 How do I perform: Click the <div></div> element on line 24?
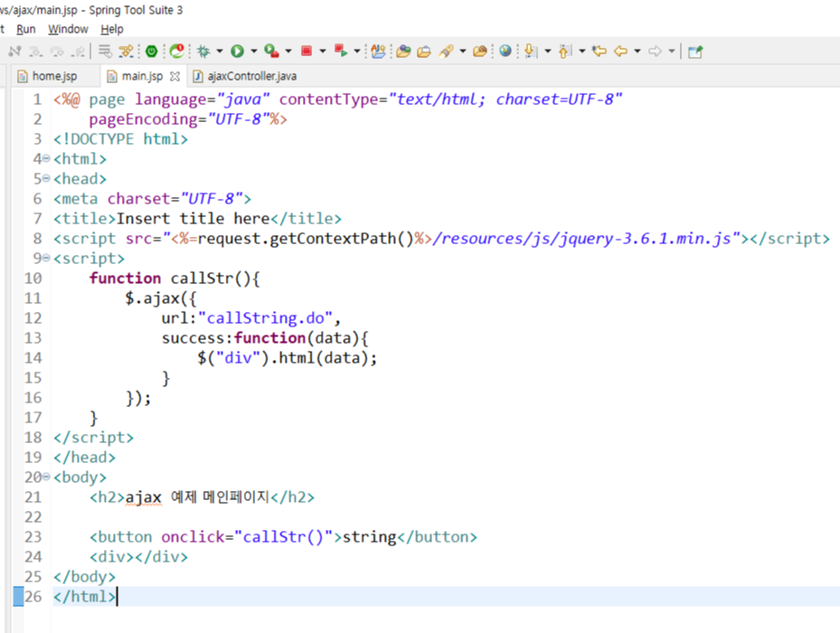tap(138, 556)
